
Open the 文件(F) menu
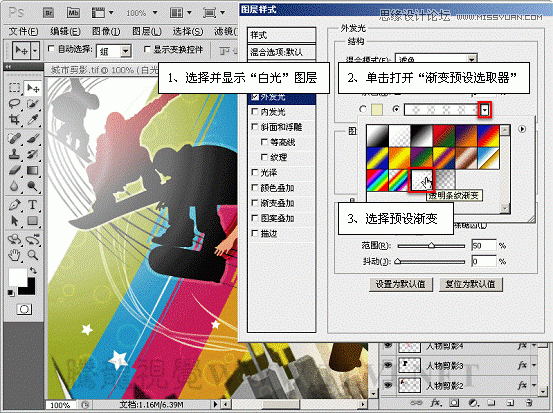[x=23, y=32]
